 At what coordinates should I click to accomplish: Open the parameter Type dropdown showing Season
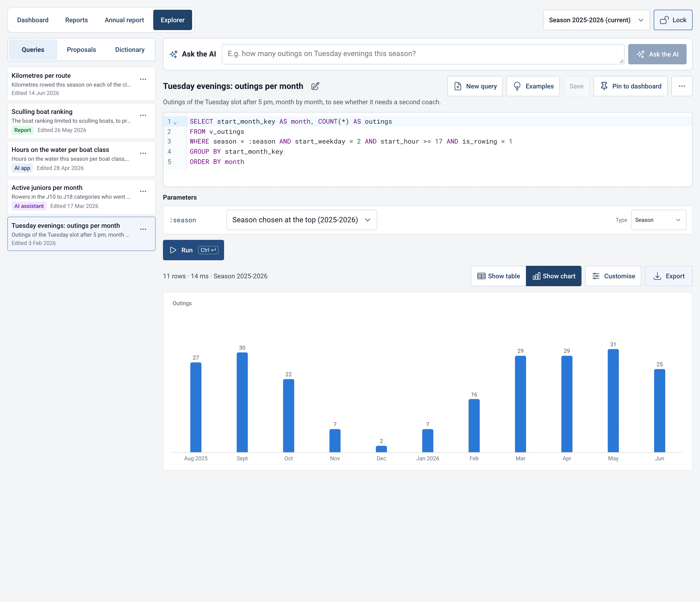tap(658, 220)
